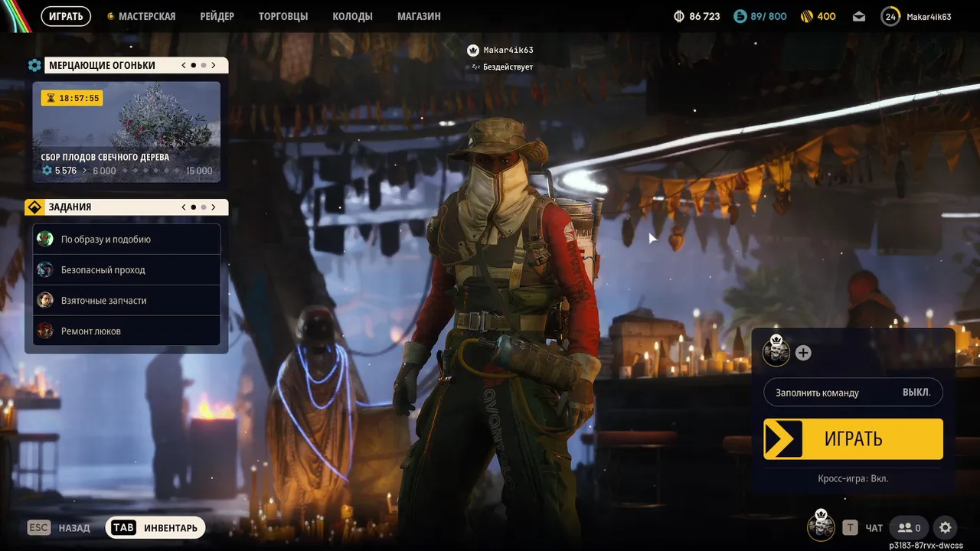Click the avatar icon of Взяточные запчасти
This screenshot has height=551, width=980.
pyautogui.click(x=45, y=300)
